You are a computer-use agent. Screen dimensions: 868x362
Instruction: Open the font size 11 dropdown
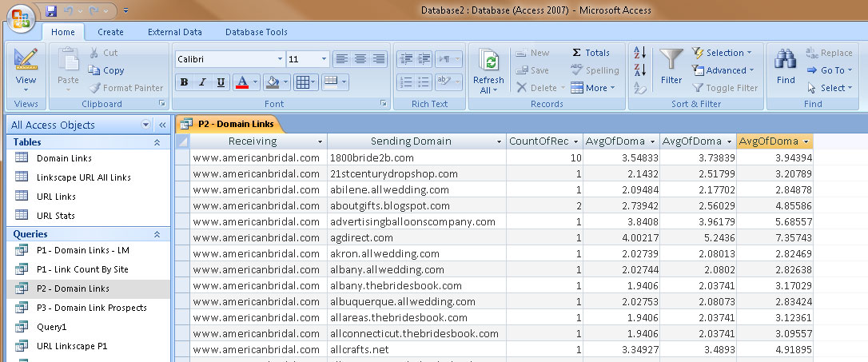point(324,59)
